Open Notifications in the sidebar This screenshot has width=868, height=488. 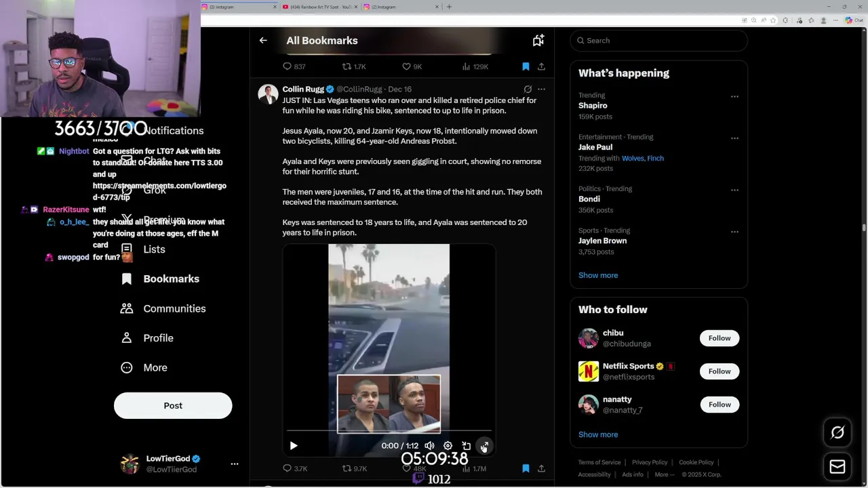[x=173, y=131]
